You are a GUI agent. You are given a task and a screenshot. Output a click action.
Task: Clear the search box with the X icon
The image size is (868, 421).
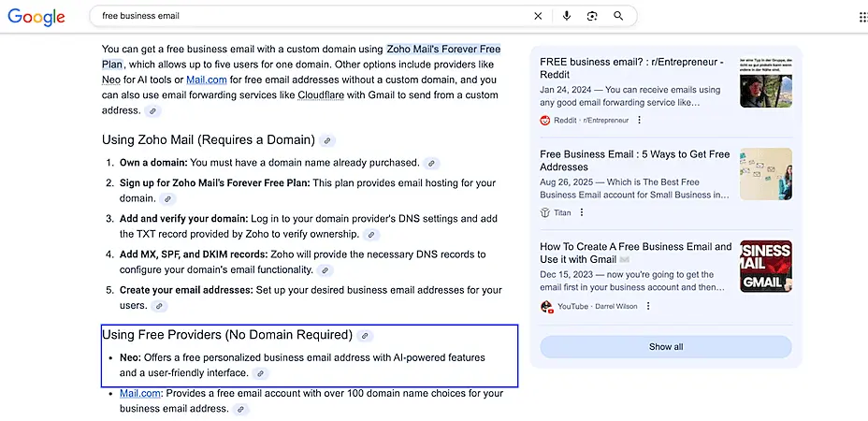538,16
